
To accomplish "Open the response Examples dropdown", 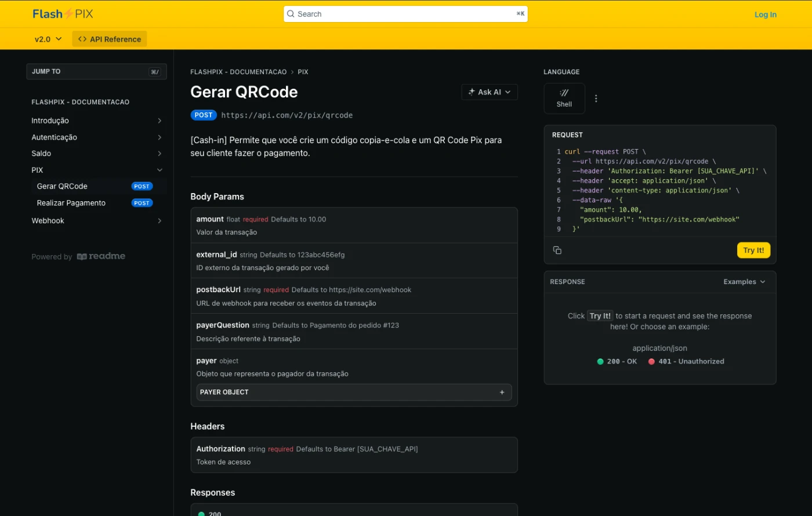I will pyautogui.click(x=744, y=282).
